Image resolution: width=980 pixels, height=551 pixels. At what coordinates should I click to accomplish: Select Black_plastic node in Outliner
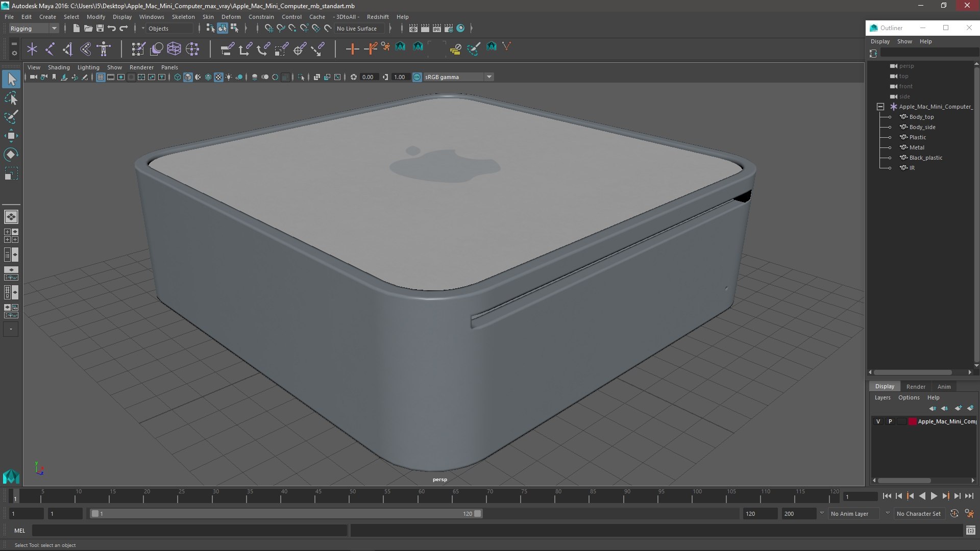click(925, 158)
